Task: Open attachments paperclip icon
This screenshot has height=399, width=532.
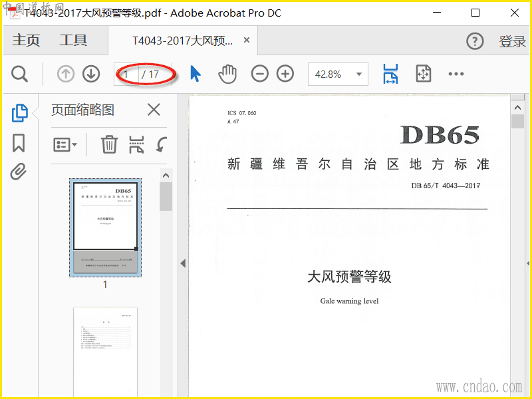Action: 19,172
